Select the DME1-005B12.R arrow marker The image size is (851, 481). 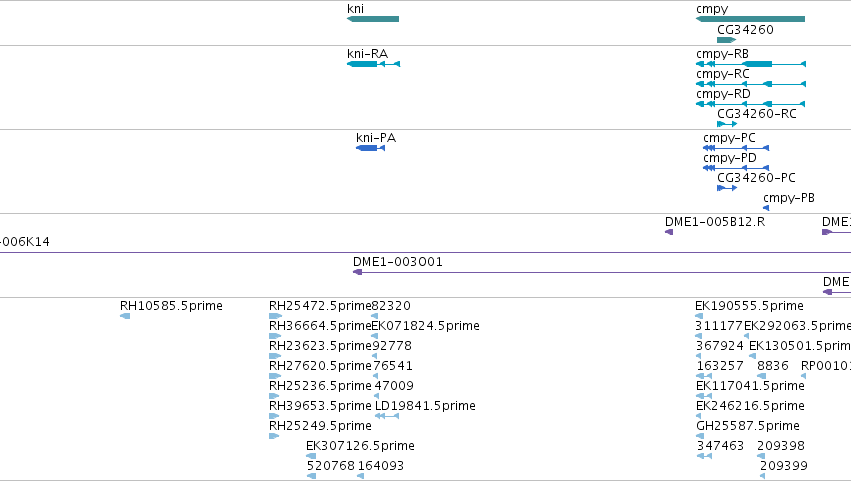coord(669,232)
